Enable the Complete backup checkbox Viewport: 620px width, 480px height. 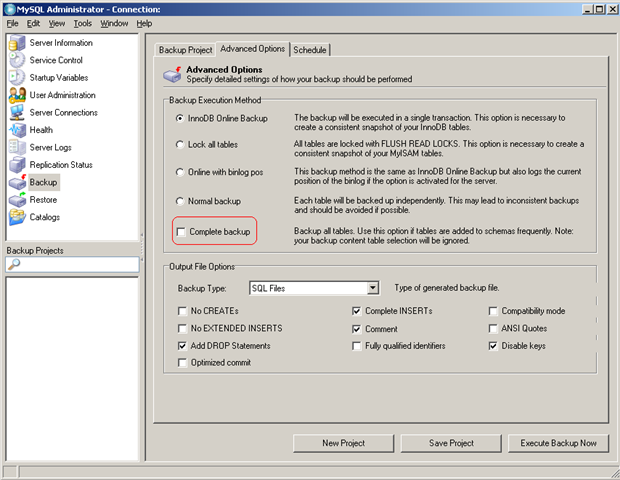181,232
